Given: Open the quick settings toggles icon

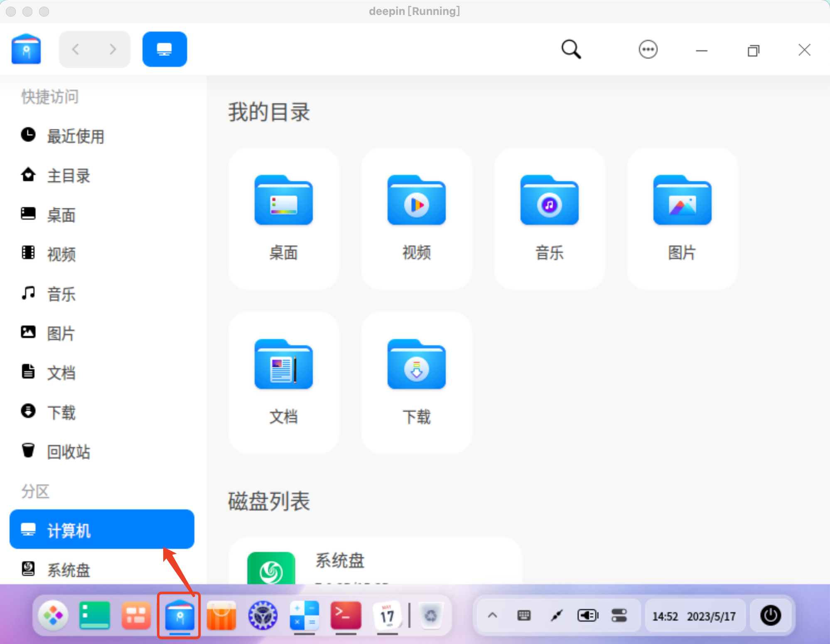Looking at the screenshot, I should click(x=619, y=615).
